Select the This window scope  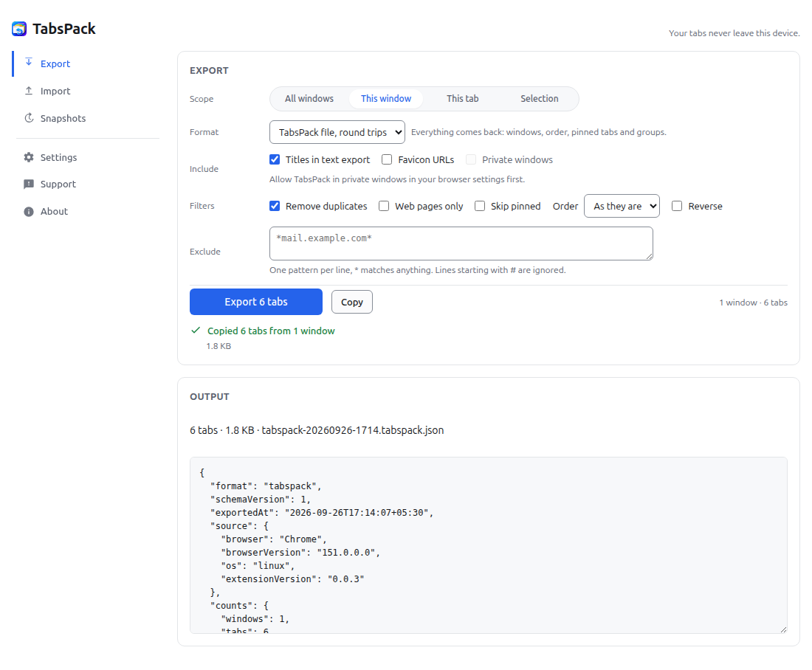coord(386,98)
